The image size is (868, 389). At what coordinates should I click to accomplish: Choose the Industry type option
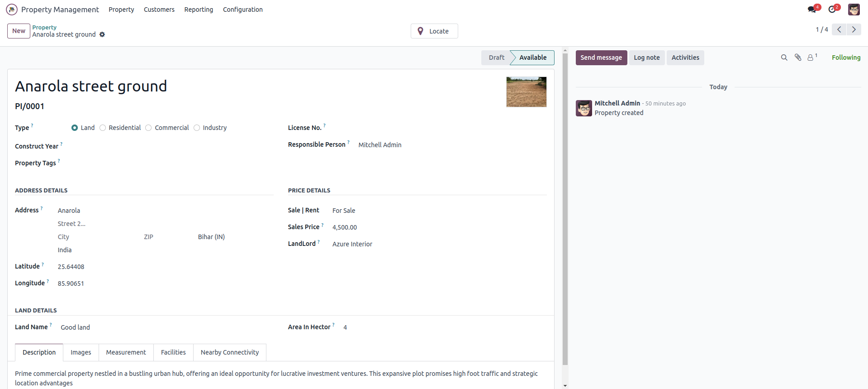pyautogui.click(x=197, y=128)
